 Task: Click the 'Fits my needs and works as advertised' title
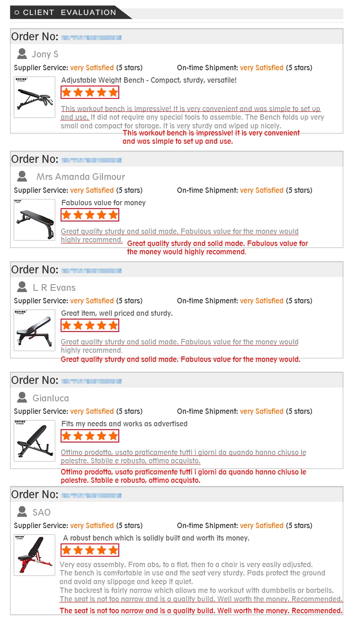click(125, 424)
